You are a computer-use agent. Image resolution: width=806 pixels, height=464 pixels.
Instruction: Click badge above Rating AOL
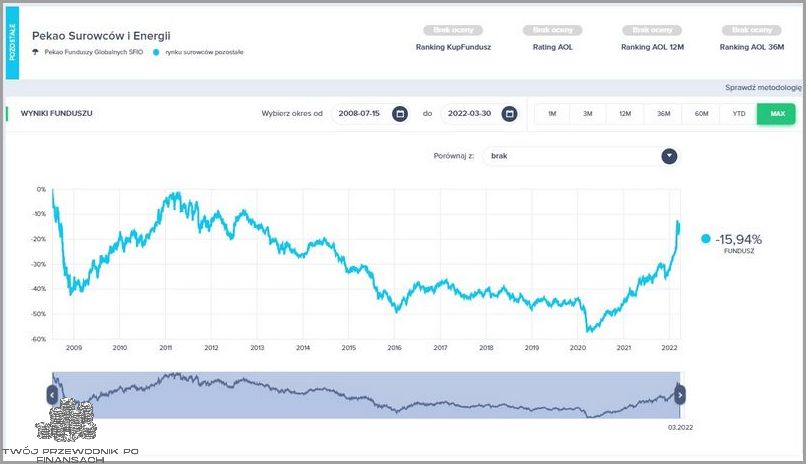(x=553, y=30)
